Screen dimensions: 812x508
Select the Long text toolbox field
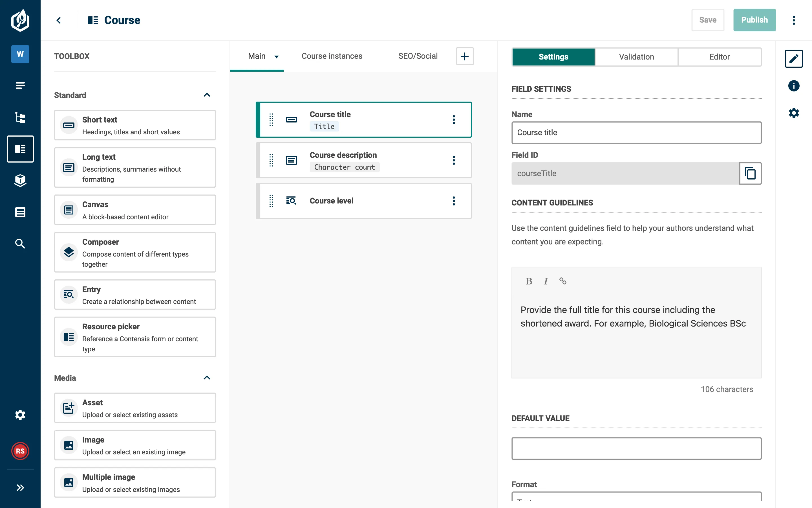[x=135, y=167]
